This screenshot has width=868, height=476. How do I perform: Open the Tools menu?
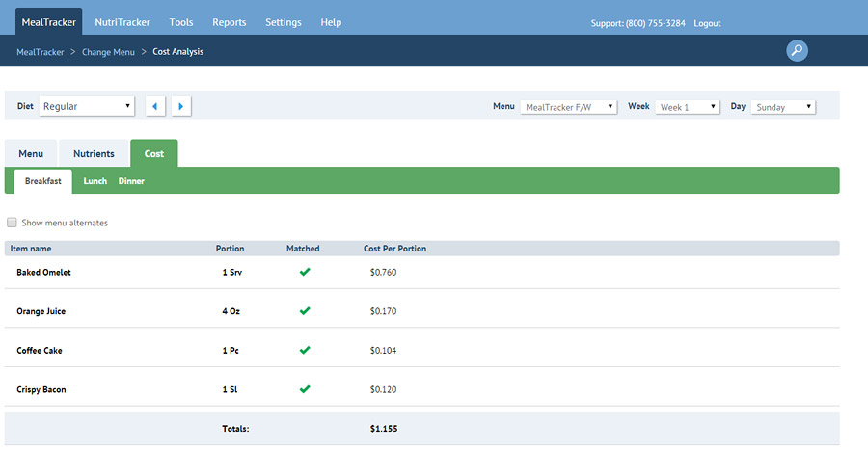coord(181,22)
